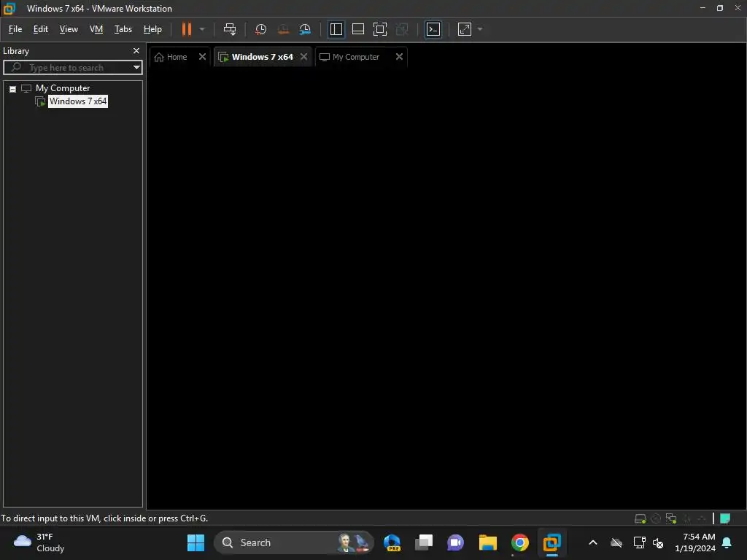This screenshot has width=747, height=560.
Task: Open the network tray icon
Action: 639,542
